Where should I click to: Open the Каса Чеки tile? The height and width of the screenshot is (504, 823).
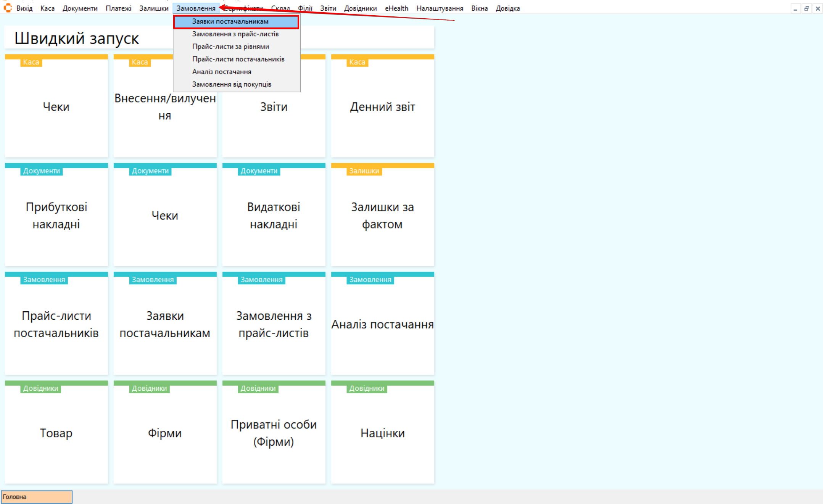tap(56, 106)
